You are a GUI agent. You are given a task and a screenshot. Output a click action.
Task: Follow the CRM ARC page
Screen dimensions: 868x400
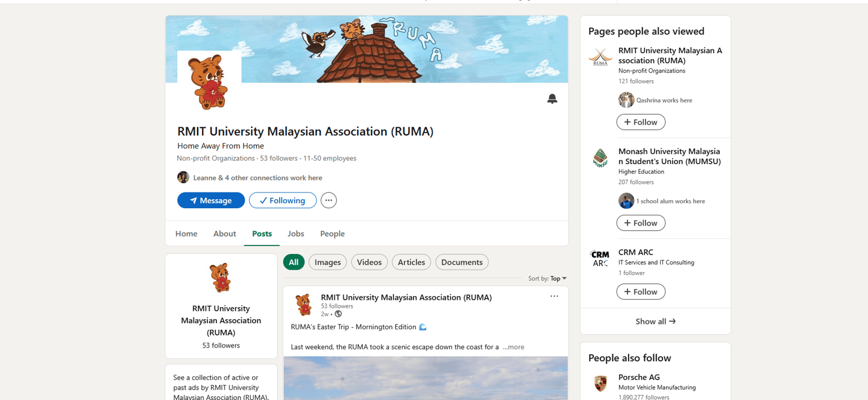(641, 291)
